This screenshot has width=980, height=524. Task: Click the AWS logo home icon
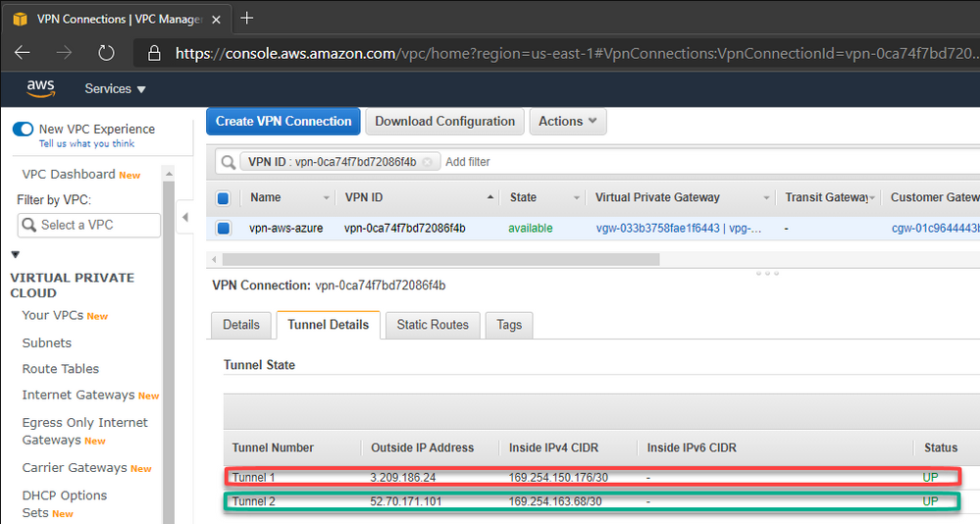[x=40, y=88]
